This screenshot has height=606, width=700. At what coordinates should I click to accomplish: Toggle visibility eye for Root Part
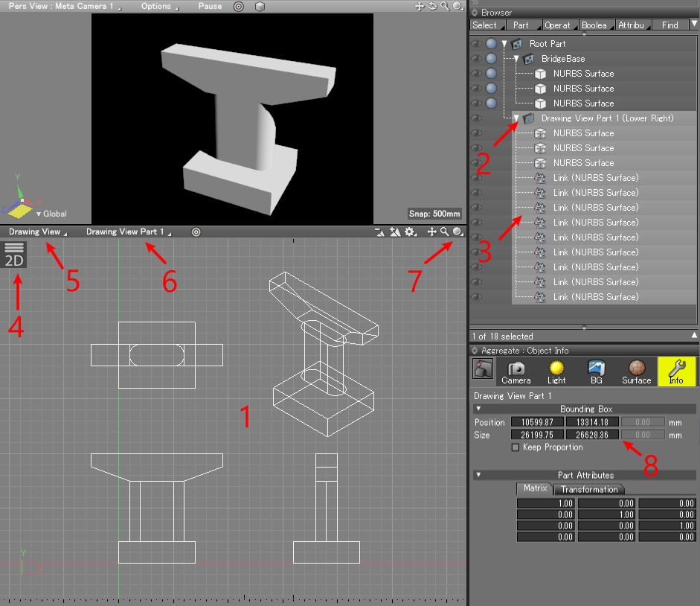476,44
